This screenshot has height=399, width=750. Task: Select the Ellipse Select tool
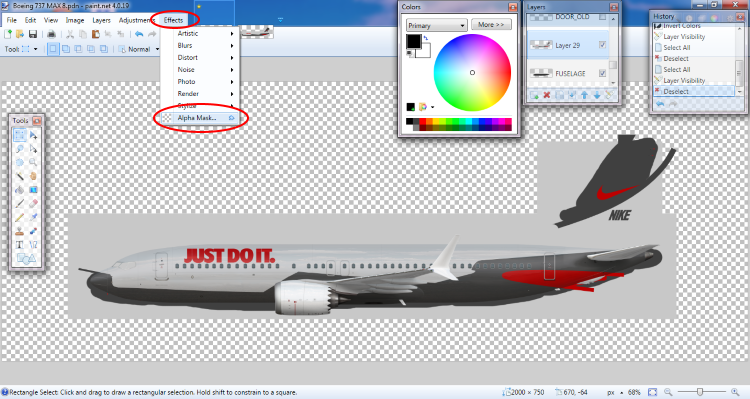coord(20,162)
